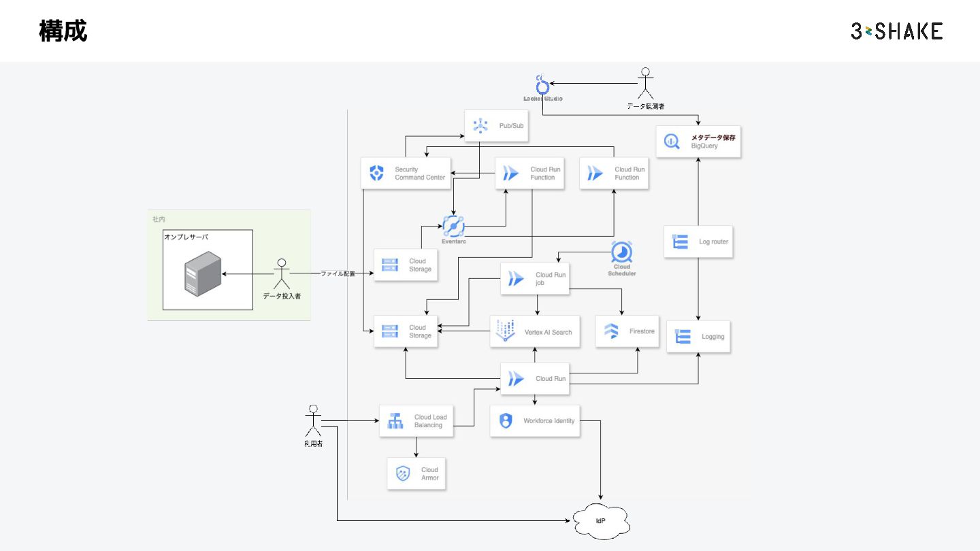The image size is (980, 551).
Task: Select the Cloud Scheduler clock icon
Action: pyautogui.click(x=622, y=252)
